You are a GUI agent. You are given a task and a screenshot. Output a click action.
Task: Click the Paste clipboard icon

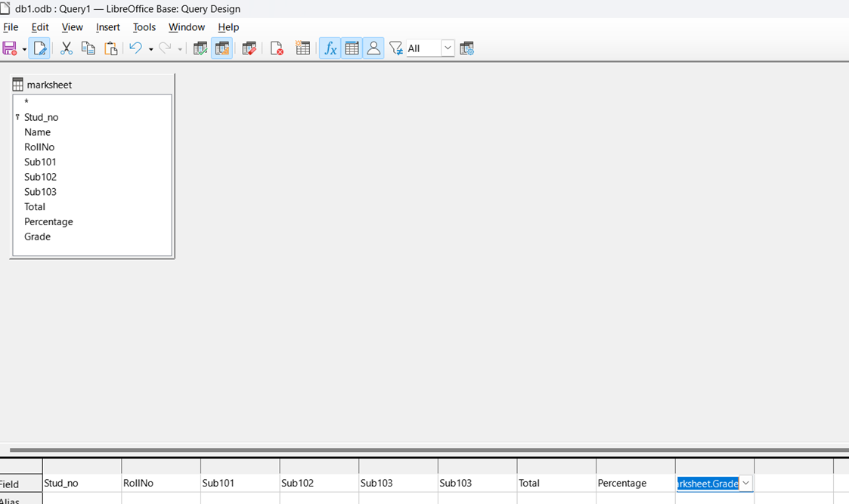click(110, 48)
